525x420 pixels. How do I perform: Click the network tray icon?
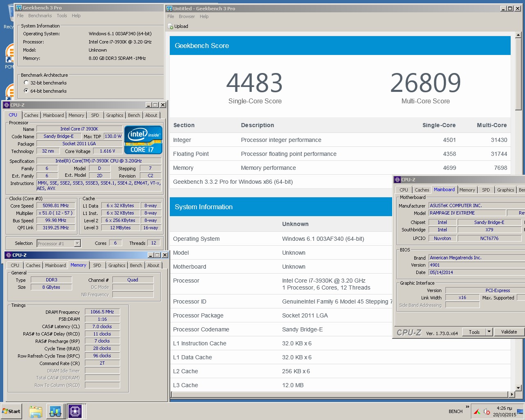520,411
